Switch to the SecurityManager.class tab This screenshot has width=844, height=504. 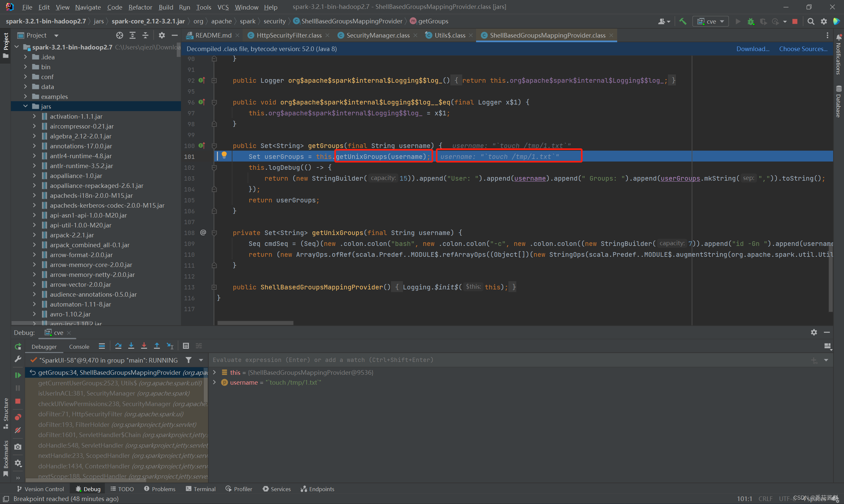click(377, 35)
